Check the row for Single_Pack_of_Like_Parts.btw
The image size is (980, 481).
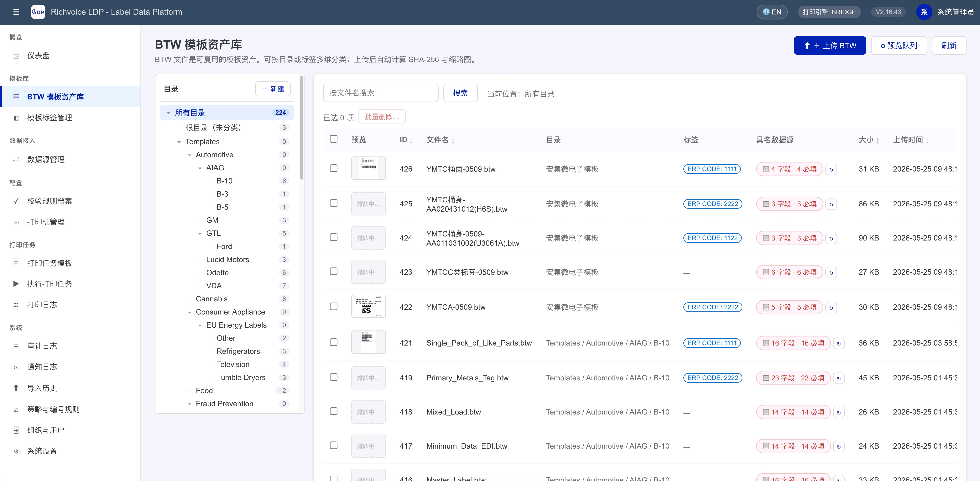(x=334, y=342)
